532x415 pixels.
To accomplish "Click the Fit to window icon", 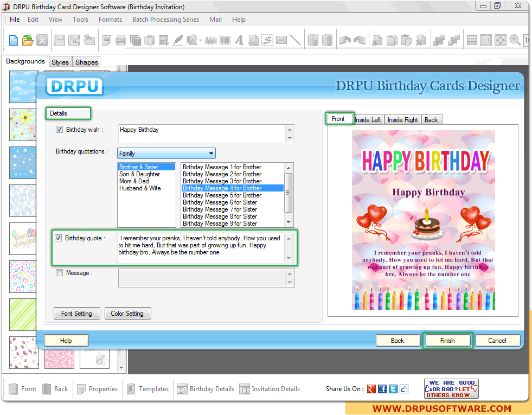I will 501,40.
